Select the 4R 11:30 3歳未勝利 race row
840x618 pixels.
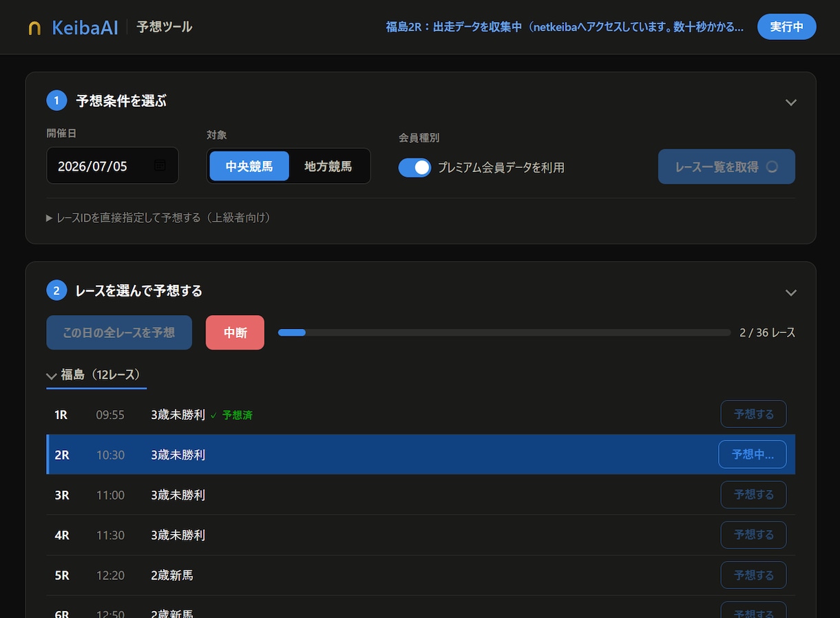tap(421, 535)
